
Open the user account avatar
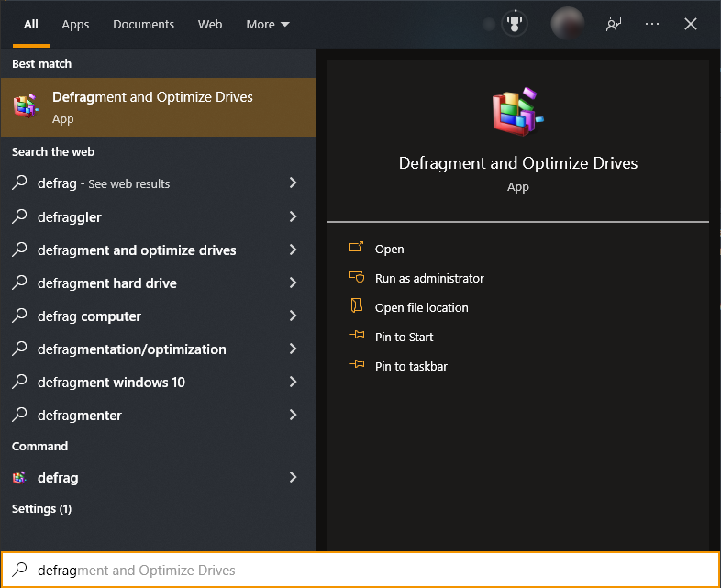(x=567, y=24)
